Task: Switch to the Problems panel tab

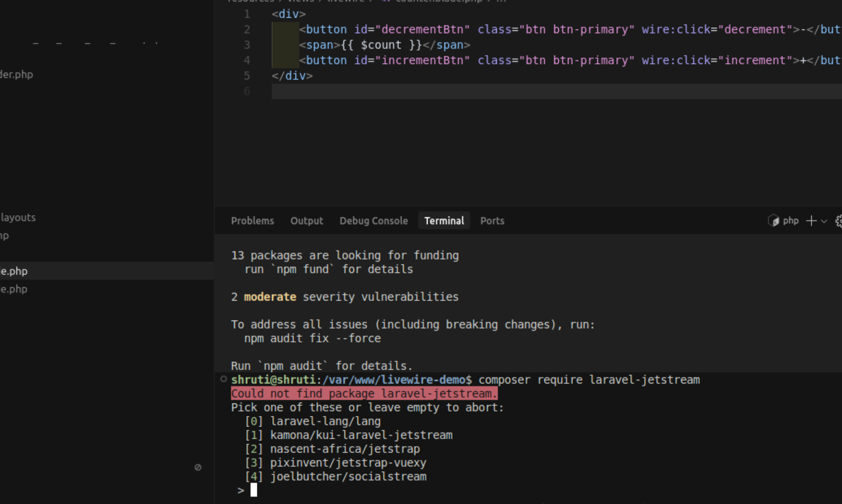Action: (252, 221)
